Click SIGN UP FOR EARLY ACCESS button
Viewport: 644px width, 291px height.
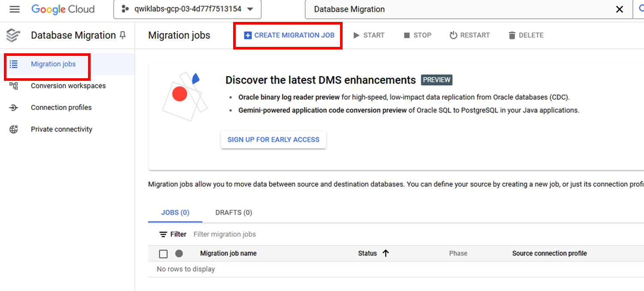[273, 140]
